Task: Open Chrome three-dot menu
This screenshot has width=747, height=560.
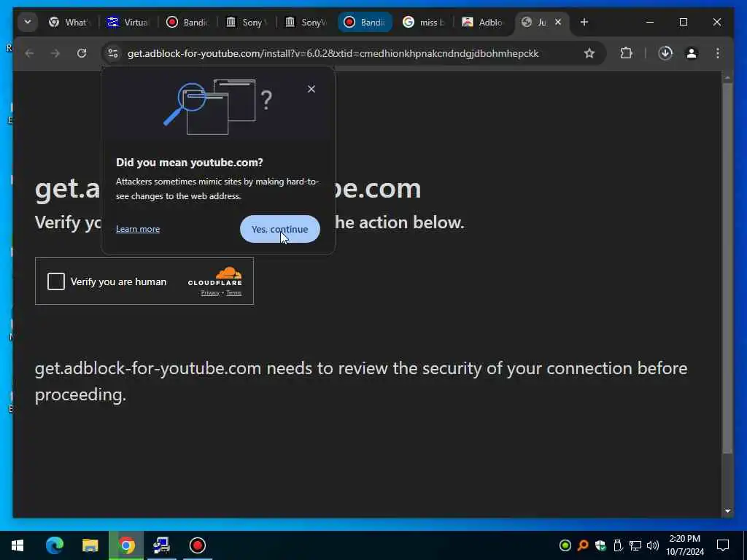Action: (718, 53)
